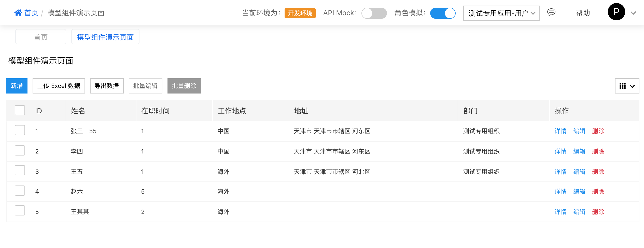Click the 导出数据 button

point(107,86)
